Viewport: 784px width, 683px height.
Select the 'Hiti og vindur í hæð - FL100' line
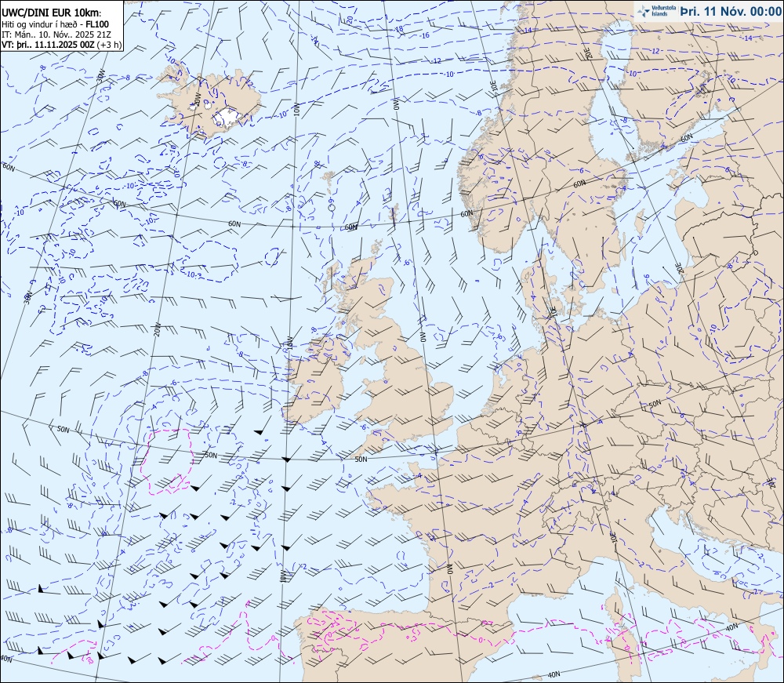tap(56, 24)
